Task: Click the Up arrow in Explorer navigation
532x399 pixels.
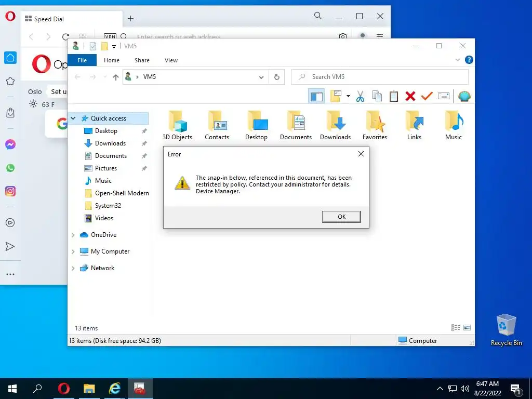Action: click(x=116, y=77)
